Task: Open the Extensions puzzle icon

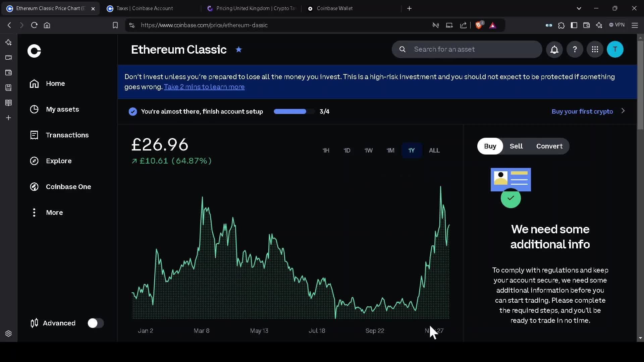Action: pos(561,25)
